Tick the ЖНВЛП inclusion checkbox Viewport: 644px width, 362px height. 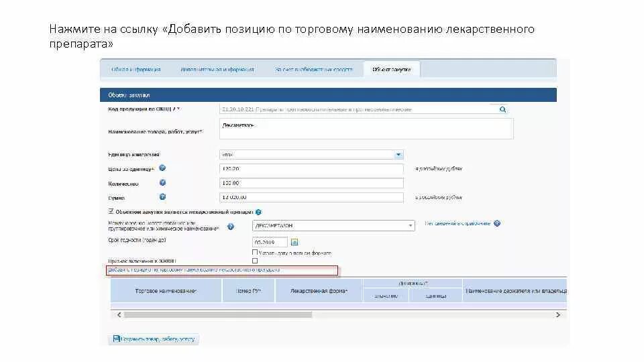click(255, 261)
